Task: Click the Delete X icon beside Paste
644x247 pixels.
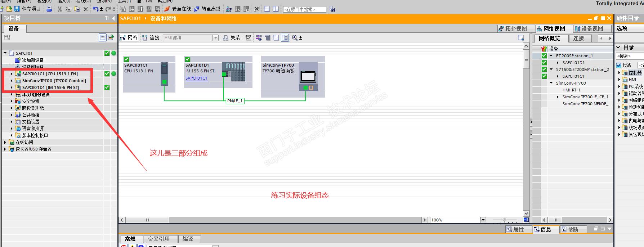Action: (x=85, y=9)
